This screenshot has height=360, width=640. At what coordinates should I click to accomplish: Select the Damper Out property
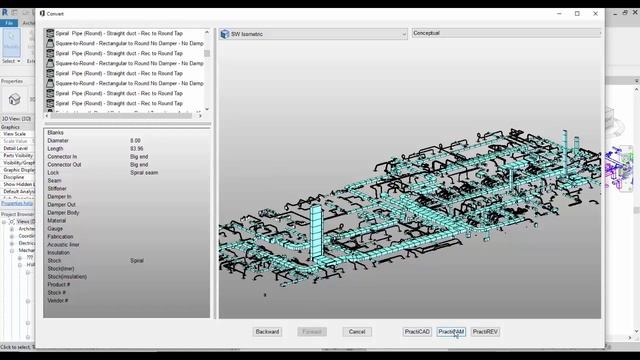click(127, 204)
